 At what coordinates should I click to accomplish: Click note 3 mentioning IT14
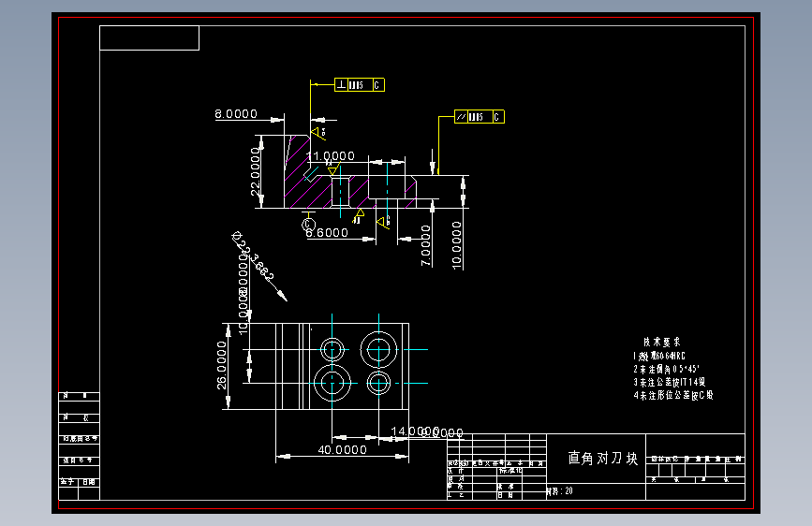pos(669,382)
